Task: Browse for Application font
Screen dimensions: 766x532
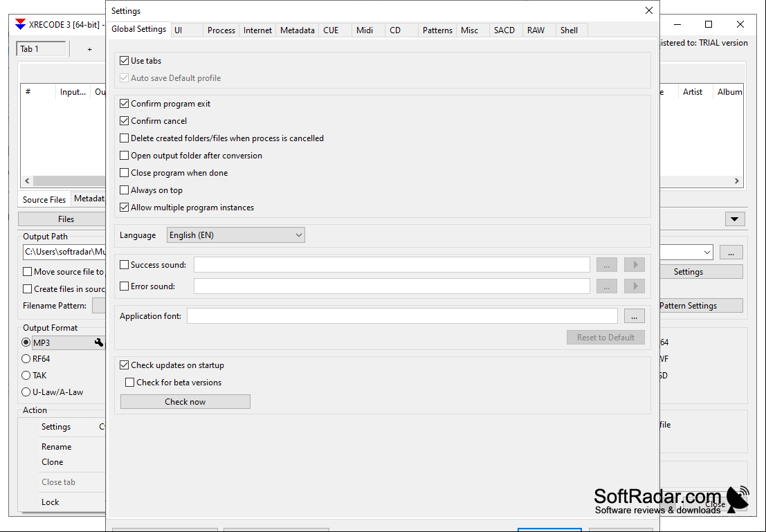Action: point(634,316)
